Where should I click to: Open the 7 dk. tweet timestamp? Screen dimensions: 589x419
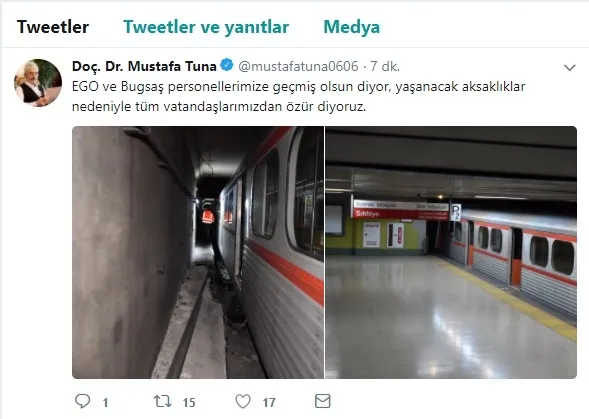click(385, 67)
